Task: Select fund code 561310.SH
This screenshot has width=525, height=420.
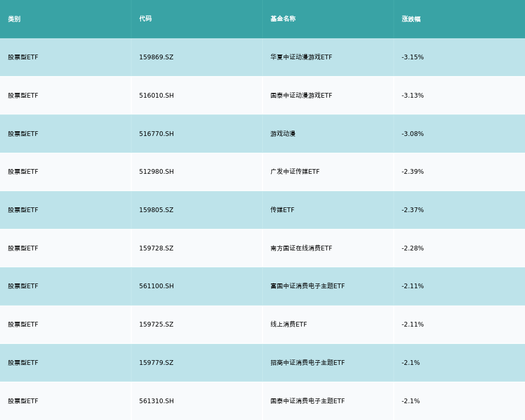Action: click(156, 401)
